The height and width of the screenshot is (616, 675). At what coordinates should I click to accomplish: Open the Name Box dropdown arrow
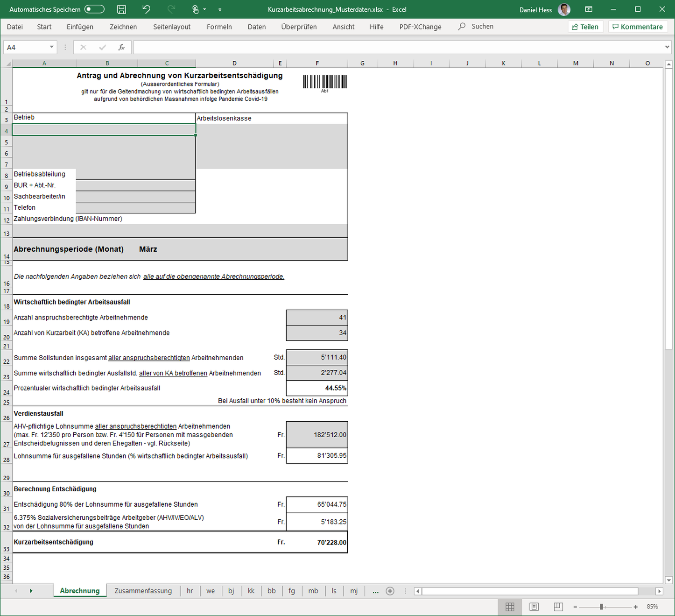click(x=51, y=47)
